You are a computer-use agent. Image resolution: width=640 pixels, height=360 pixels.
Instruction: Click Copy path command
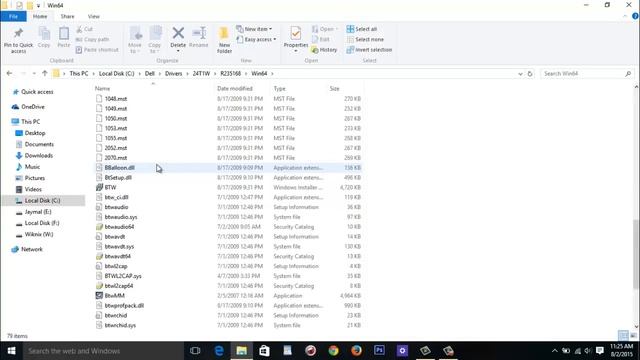point(93,39)
